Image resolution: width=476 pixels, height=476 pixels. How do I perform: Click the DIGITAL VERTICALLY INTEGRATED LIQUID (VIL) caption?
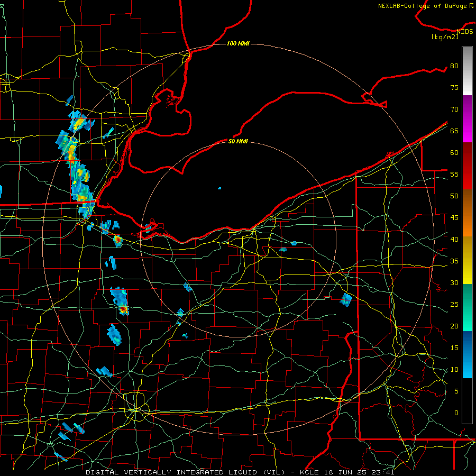186,472
